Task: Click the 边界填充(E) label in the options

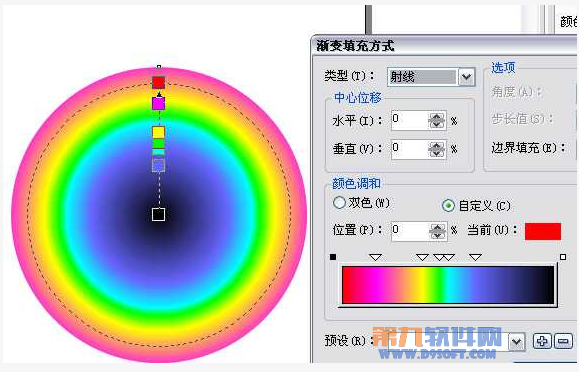Action: click(529, 148)
